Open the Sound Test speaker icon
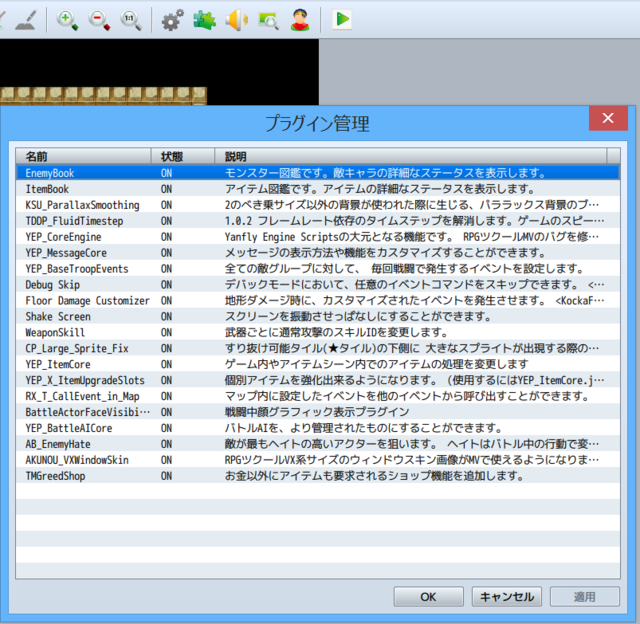This screenshot has width=640, height=624. [x=236, y=20]
